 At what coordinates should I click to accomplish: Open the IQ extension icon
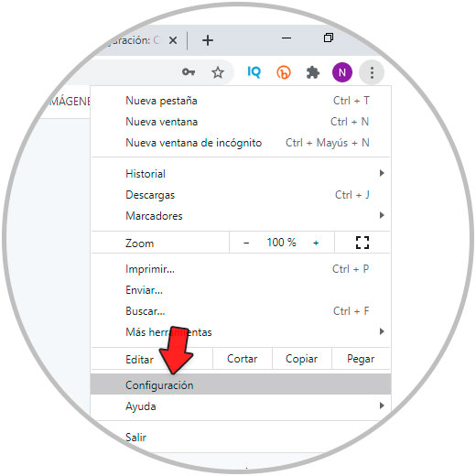point(254,72)
